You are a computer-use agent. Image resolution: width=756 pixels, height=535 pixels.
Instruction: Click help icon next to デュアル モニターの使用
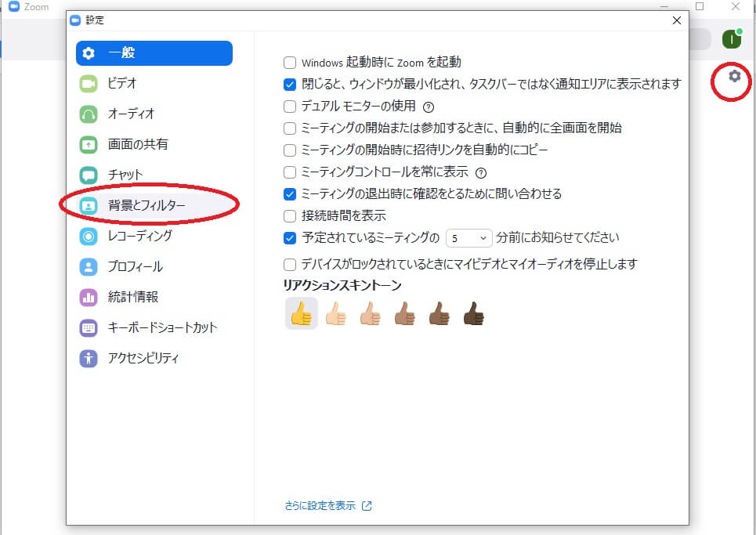click(x=429, y=107)
